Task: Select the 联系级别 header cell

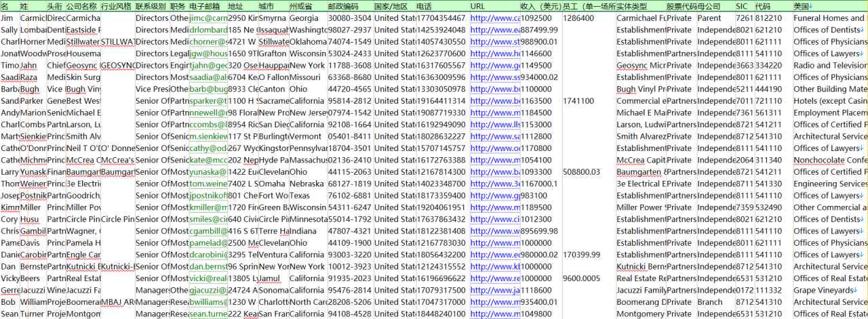Action: click(151, 6)
